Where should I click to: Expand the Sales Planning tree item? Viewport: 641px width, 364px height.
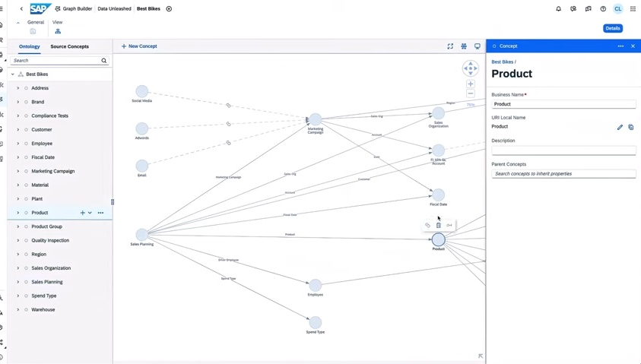pos(18,282)
